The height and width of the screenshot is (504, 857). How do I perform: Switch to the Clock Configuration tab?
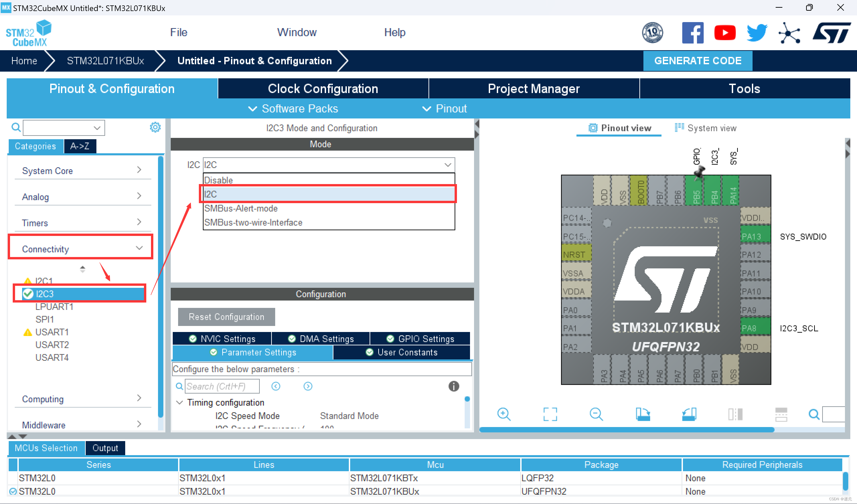click(323, 88)
